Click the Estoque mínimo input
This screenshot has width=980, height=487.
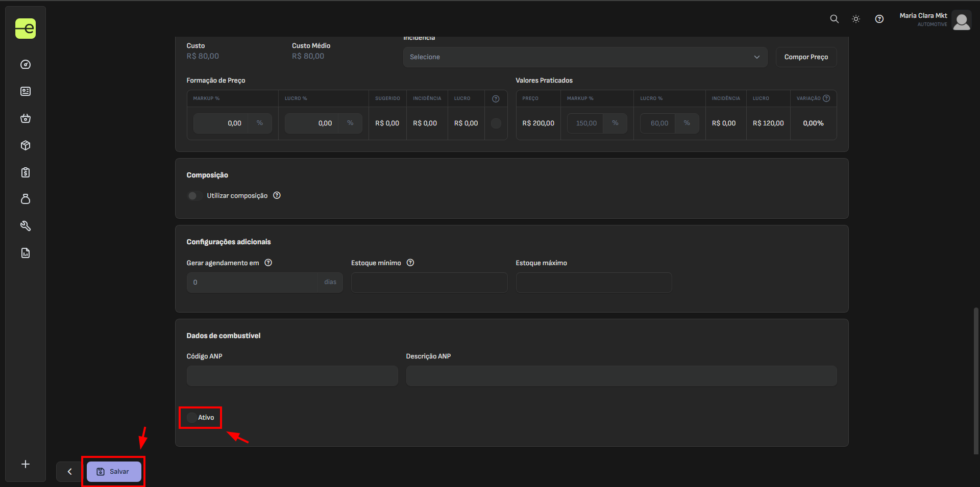coord(429,282)
